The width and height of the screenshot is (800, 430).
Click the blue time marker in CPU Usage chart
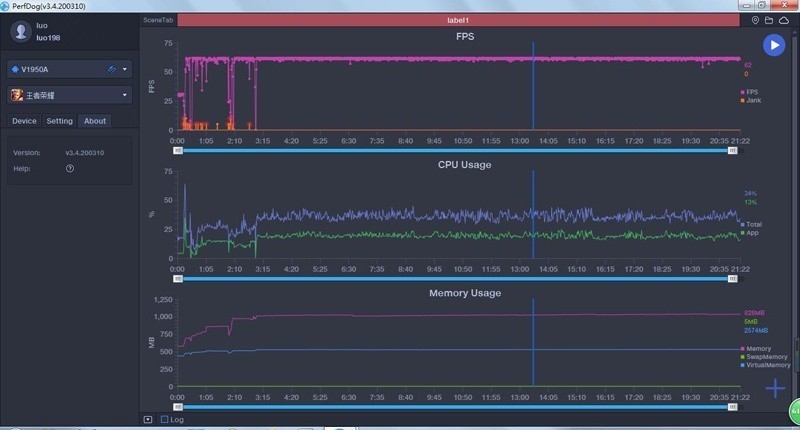pyautogui.click(x=533, y=214)
